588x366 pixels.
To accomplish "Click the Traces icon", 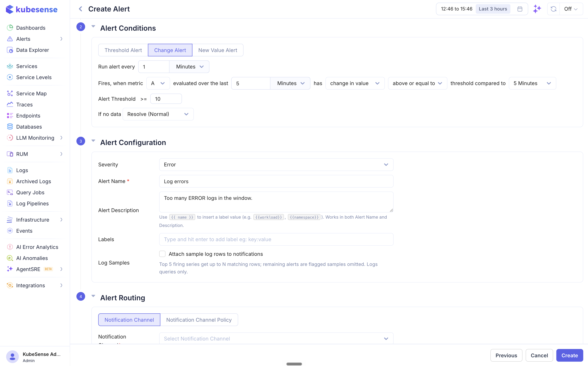I will click(x=10, y=105).
